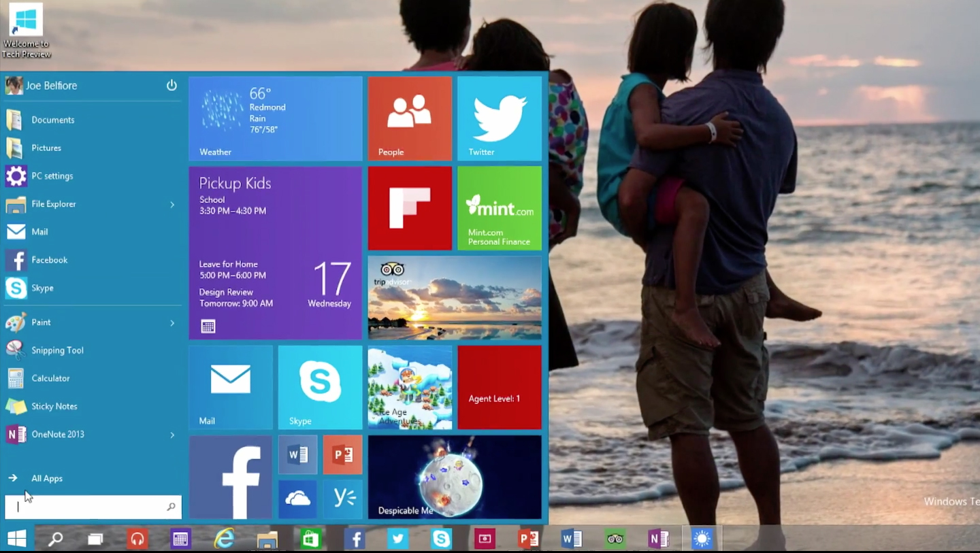This screenshot has width=980, height=553.
Task: Click the Joe Belfiore user account
Action: [x=50, y=86]
